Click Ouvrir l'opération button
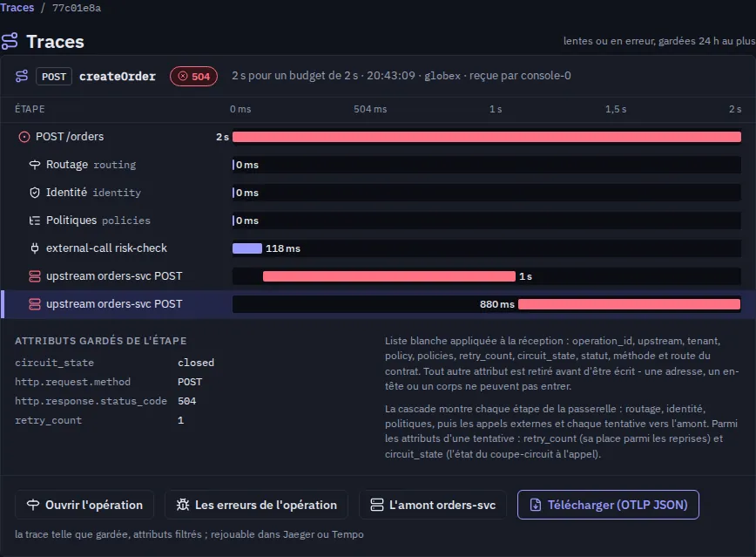 point(84,505)
